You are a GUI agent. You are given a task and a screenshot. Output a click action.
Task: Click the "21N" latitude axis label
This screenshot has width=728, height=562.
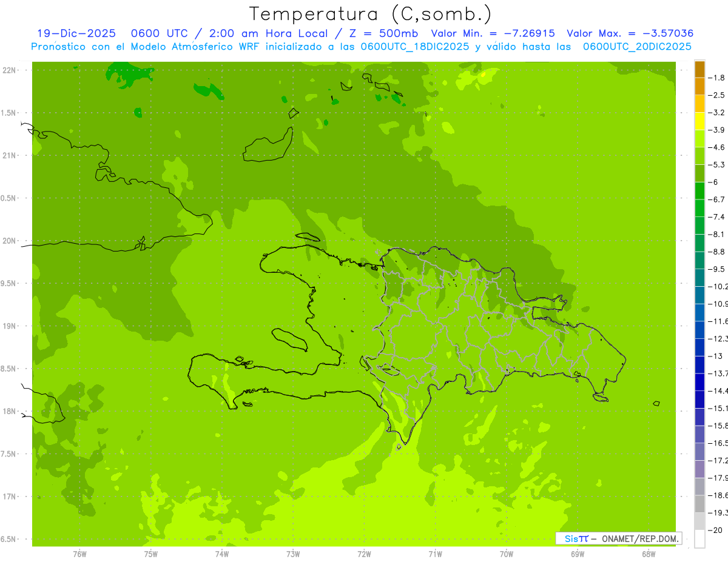click(x=10, y=155)
